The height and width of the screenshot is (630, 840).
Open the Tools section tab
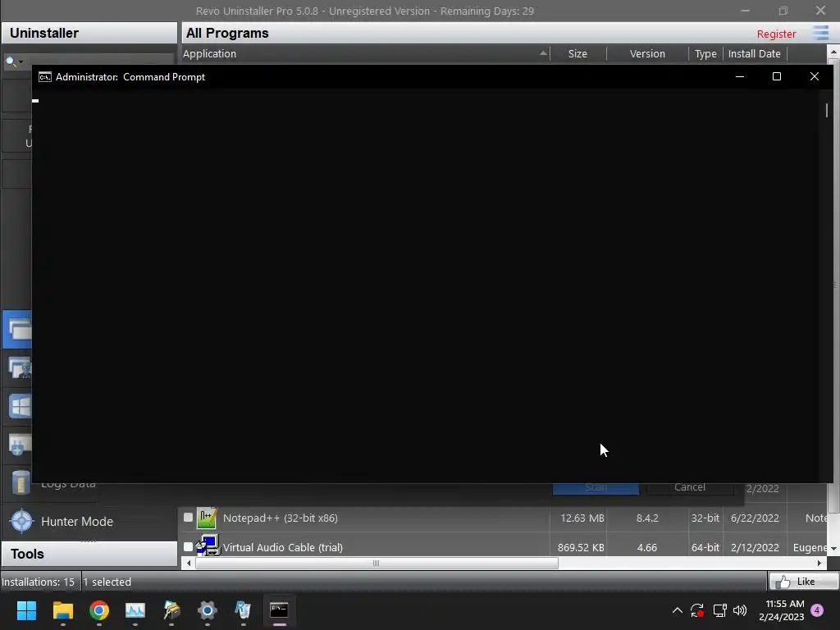[89, 554]
